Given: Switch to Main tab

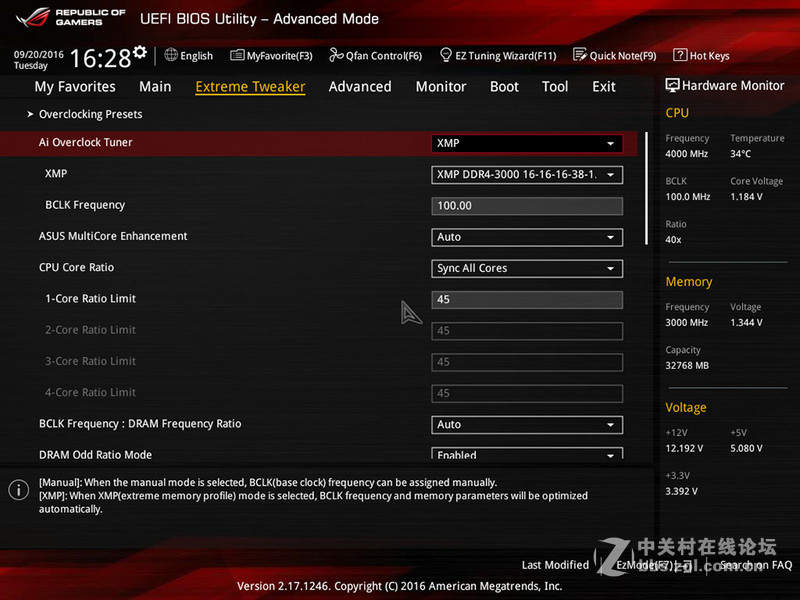Looking at the screenshot, I should 155,87.
